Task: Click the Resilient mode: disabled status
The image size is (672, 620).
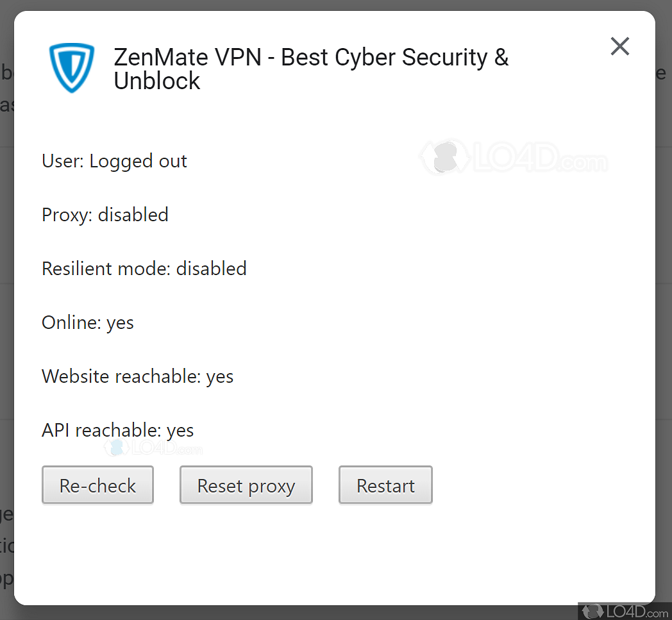Action: [x=144, y=268]
